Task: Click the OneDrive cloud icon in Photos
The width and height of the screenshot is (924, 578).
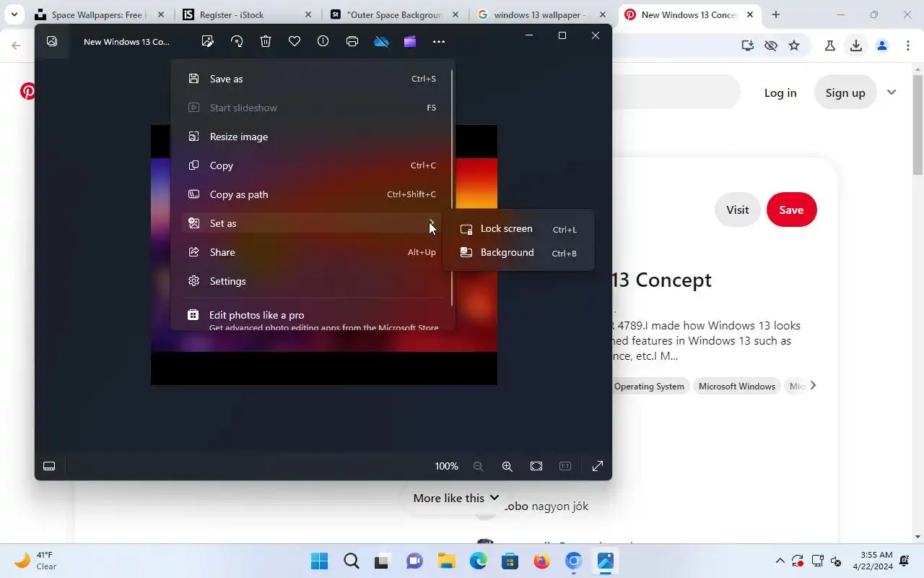Action: [x=381, y=42]
